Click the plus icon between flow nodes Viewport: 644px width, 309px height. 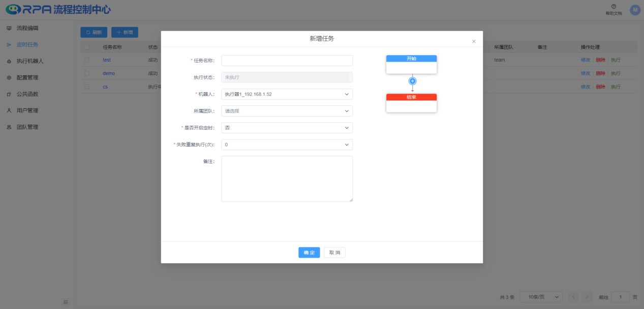413,81
